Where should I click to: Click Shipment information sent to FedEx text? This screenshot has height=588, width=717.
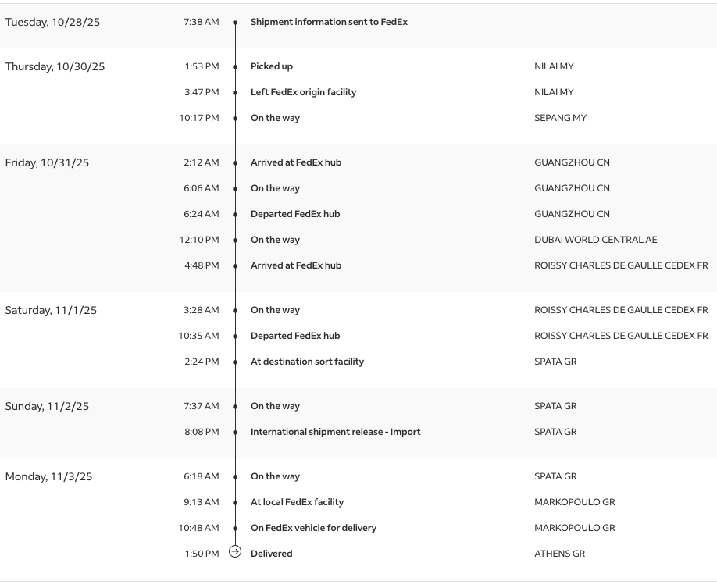(329, 22)
